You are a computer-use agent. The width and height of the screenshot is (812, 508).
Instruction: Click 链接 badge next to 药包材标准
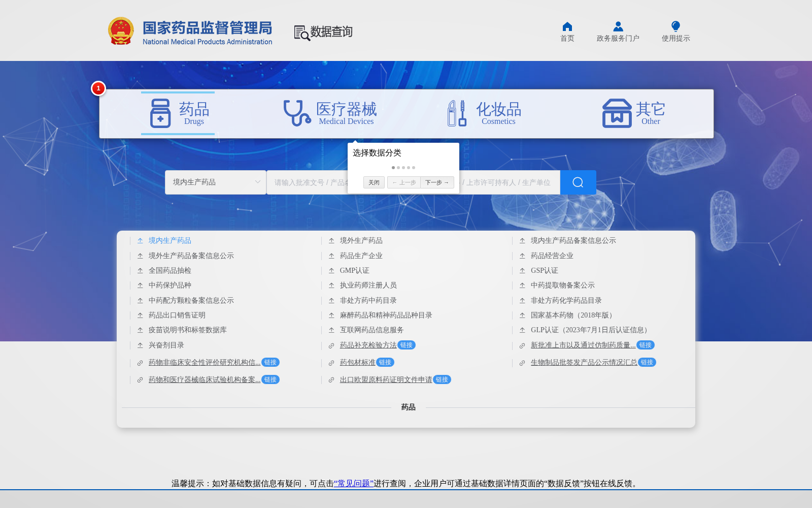385,362
